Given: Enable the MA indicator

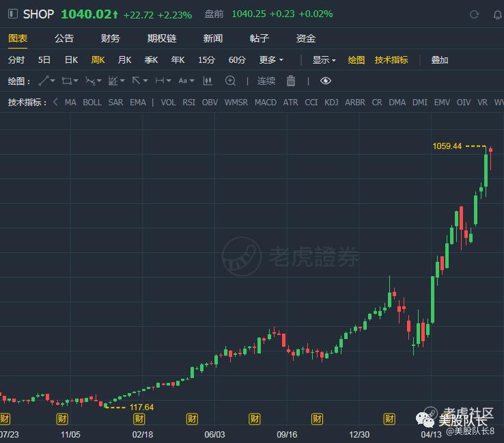Looking at the screenshot, I should pyautogui.click(x=70, y=103).
